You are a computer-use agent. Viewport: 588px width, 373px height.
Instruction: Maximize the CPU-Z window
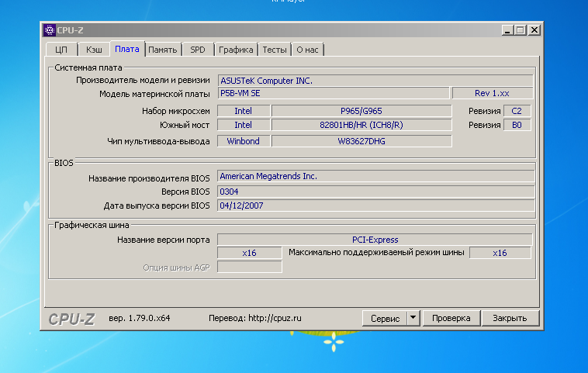click(521, 30)
